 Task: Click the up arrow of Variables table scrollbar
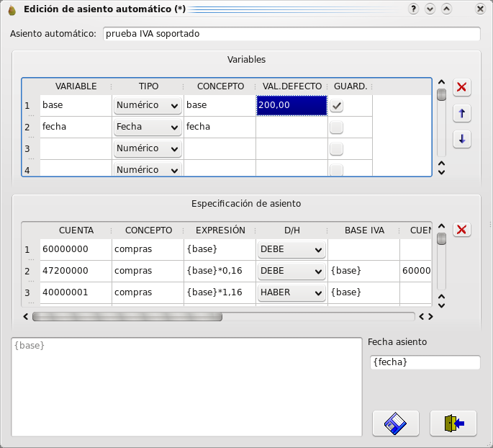tap(441, 82)
